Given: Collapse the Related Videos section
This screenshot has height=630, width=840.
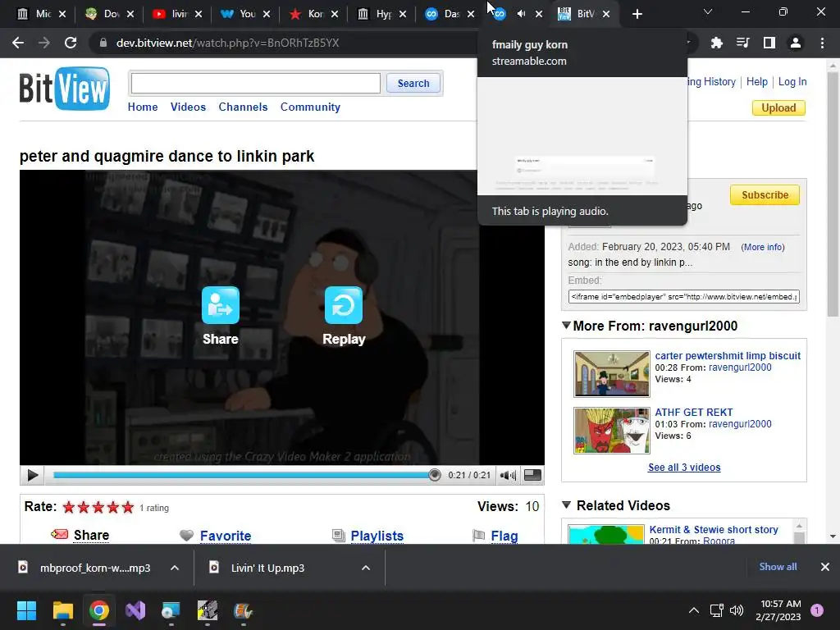Looking at the screenshot, I should pyautogui.click(x=566, y=504).
